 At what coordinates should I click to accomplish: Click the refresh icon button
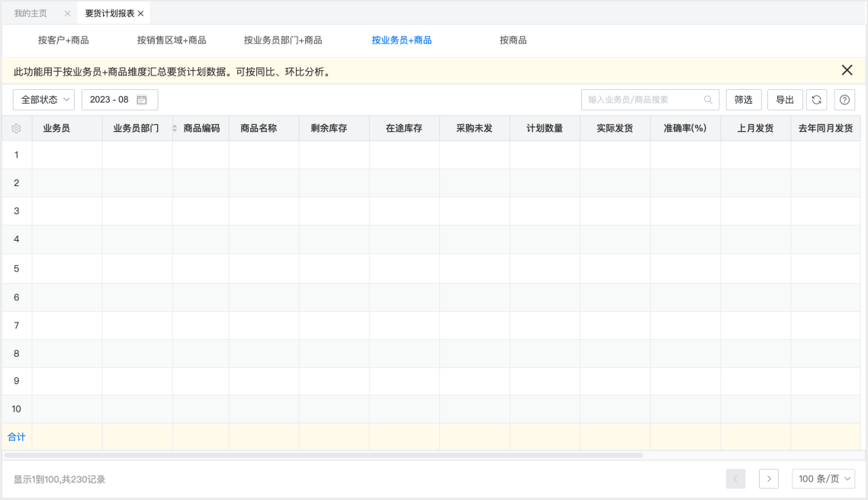pos(816,100)
